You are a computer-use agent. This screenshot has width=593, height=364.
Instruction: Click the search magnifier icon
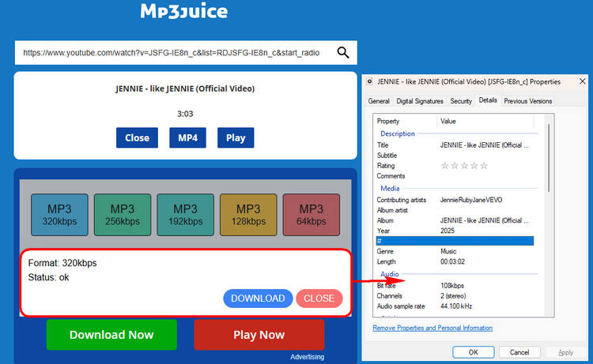pyautogui.click(x=343, y=52)
